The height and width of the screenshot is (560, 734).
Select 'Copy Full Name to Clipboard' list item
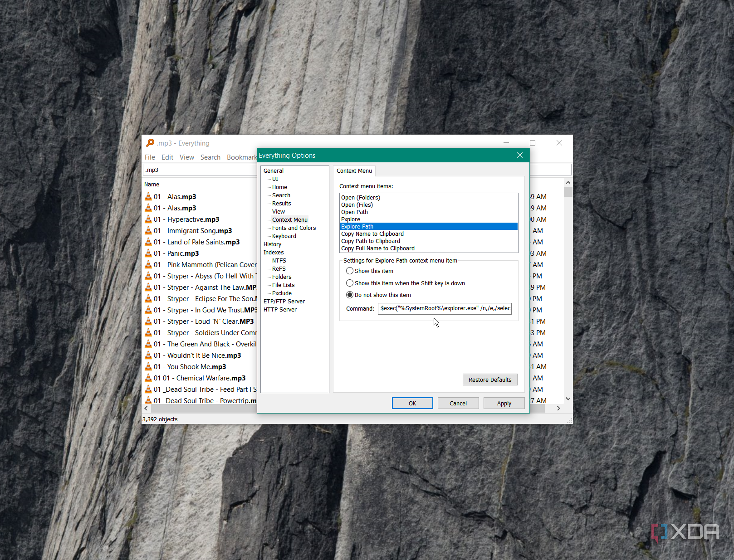pos(429,248)
